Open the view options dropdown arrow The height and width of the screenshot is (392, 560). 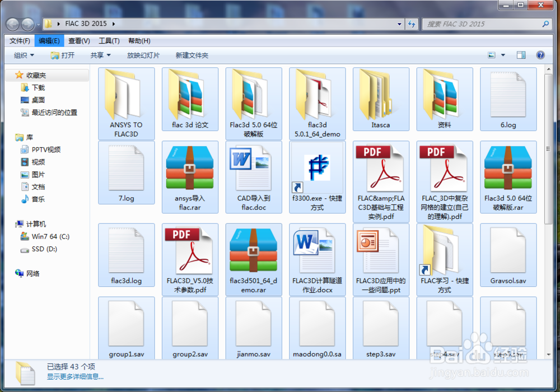click(x=503, y=55)
